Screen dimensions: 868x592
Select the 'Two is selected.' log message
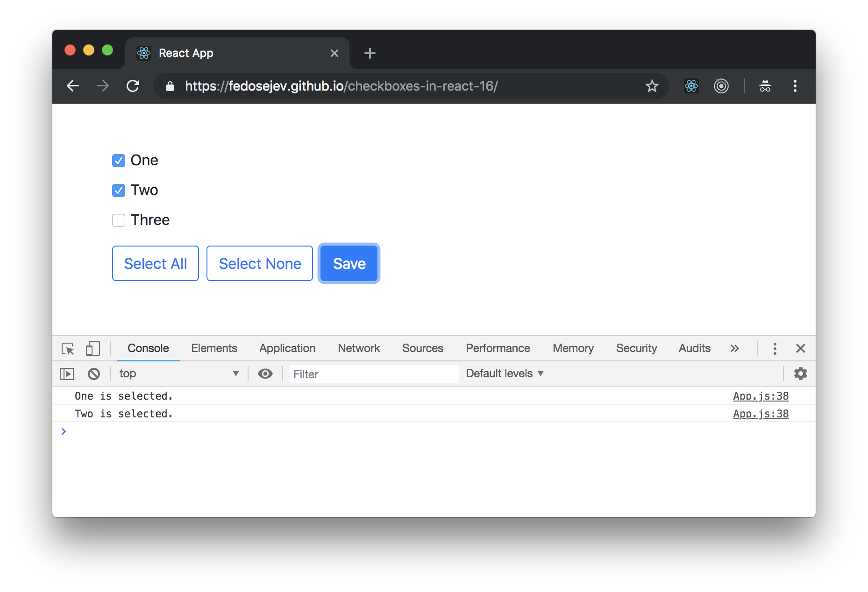pyautogui.click(x=124, y=414)
